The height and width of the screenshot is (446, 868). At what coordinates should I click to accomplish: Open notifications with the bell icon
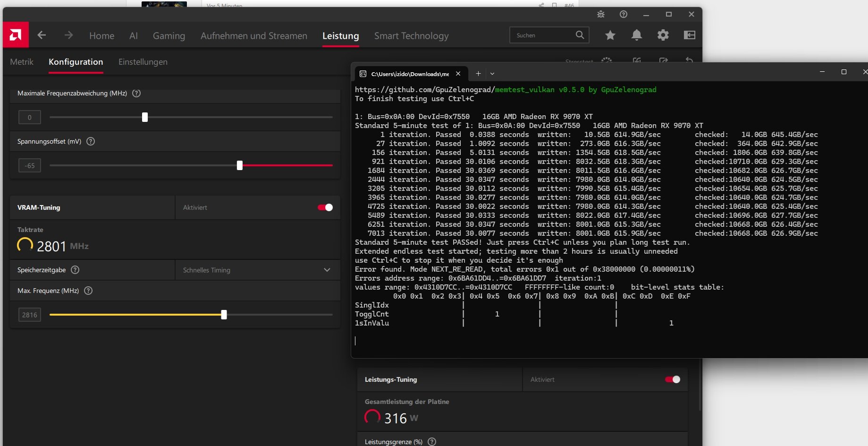coord(637,35)
